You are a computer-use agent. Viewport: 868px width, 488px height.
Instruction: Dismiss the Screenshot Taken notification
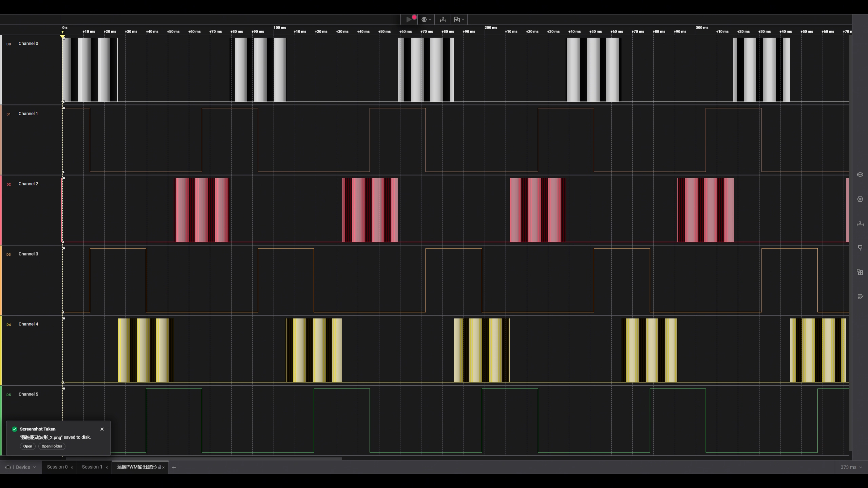(x=102, y=429)
